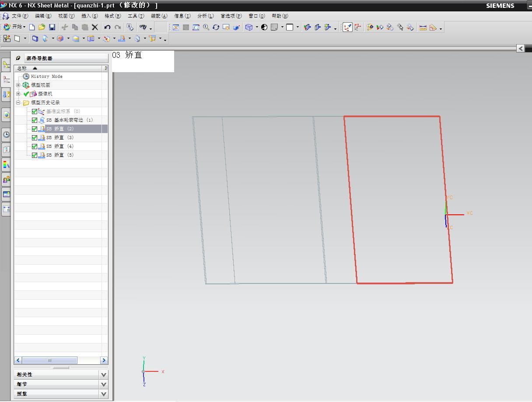This screenshot has height=402, width=532.
Task: Click the white background color swatch
Action: point(290,27)
